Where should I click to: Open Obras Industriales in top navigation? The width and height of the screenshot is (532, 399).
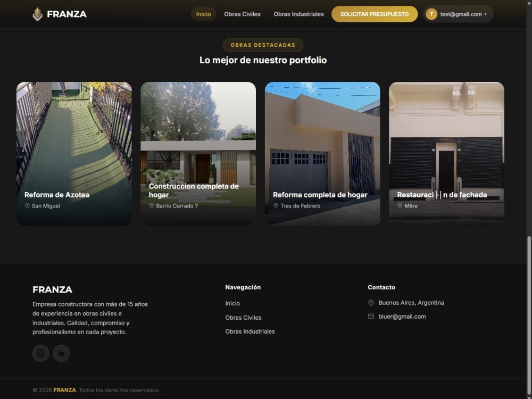[x=298, y=14]
